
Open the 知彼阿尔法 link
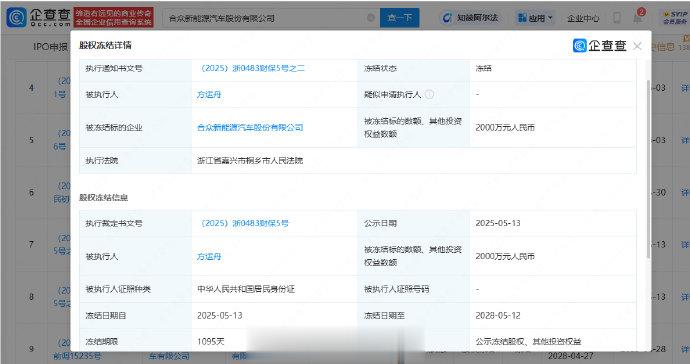[x=470, y=18]
